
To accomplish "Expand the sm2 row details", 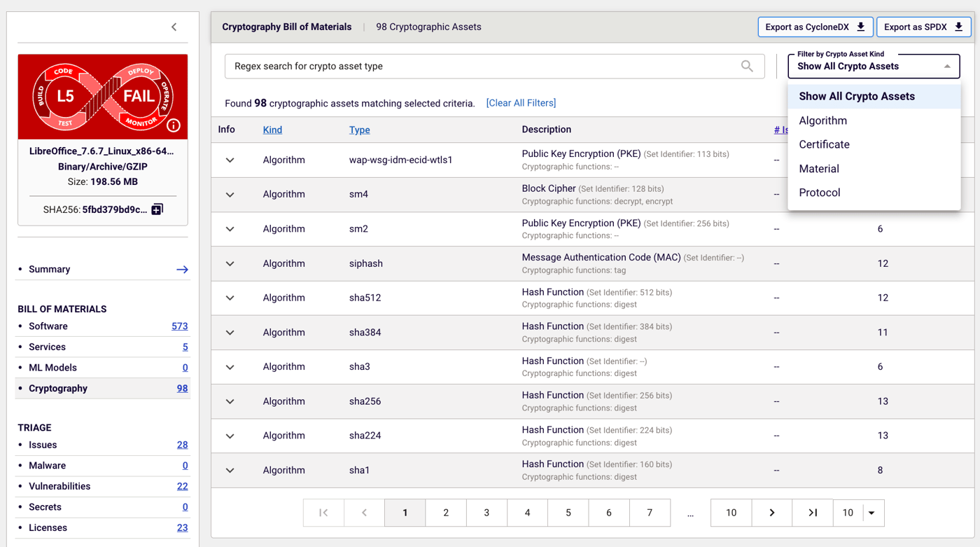I will point(230,229).
